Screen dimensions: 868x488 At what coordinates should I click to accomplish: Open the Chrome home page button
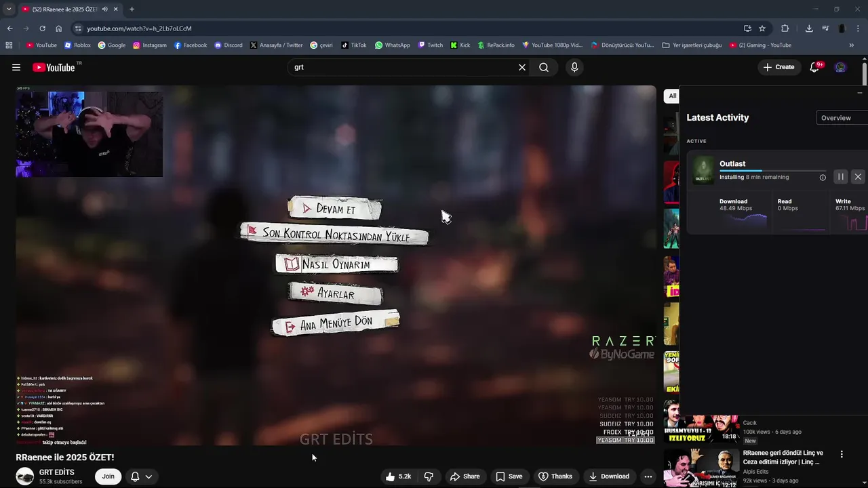[58, 28]
